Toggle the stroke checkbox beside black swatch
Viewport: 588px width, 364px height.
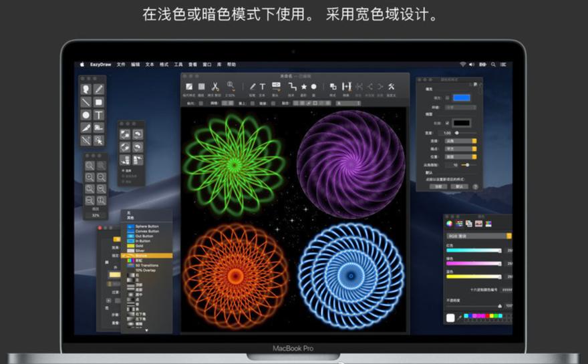[448, 123]
